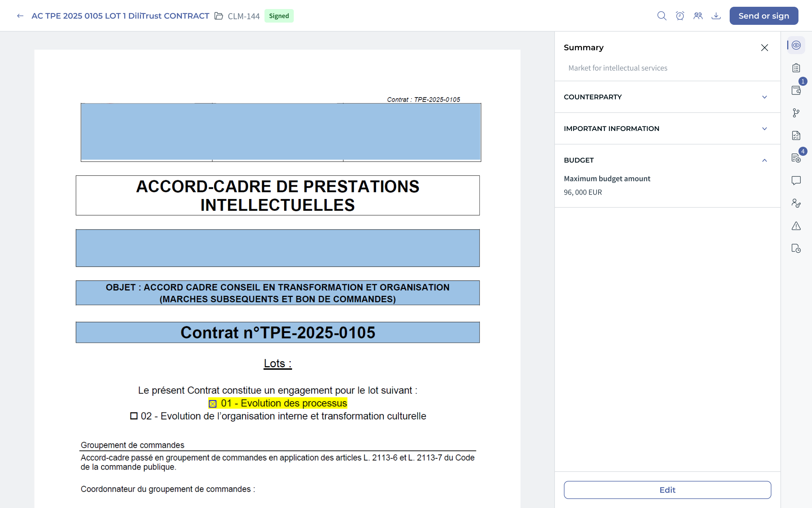This screenshot has height=508, width=812.
Task: Click the Contrat : TPE-2025-0105 header reference
Action: (424, 100)
